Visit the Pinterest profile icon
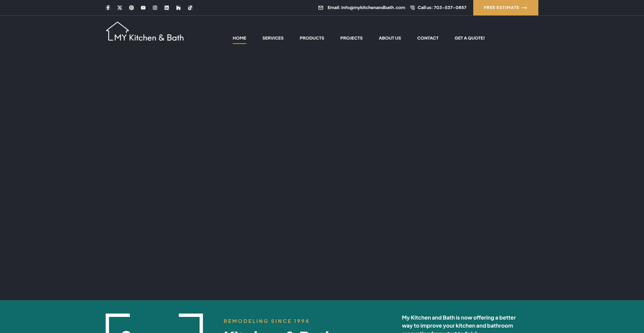The height and width of the screenshot is (333, 644). 131,8
